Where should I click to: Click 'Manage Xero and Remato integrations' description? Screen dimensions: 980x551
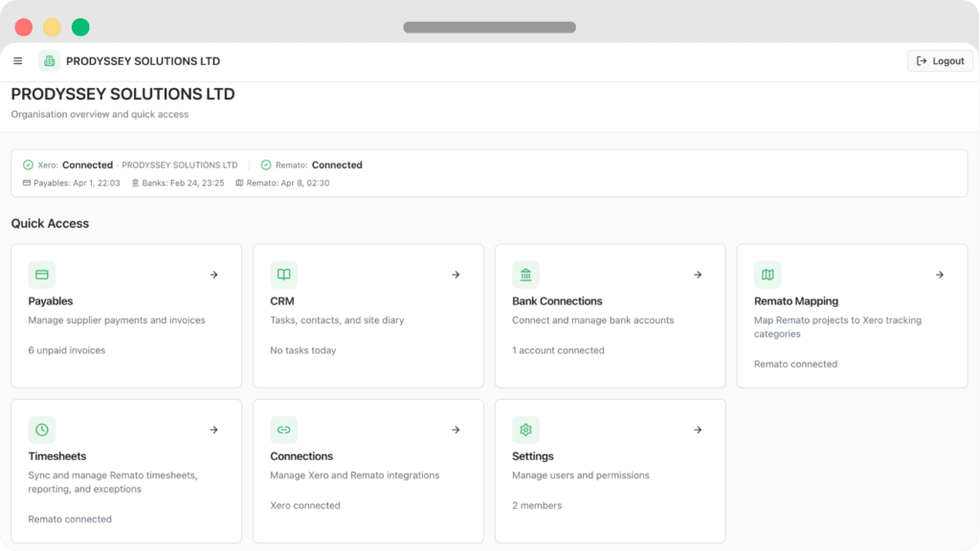pyautogui.click(x=354, y=475)
